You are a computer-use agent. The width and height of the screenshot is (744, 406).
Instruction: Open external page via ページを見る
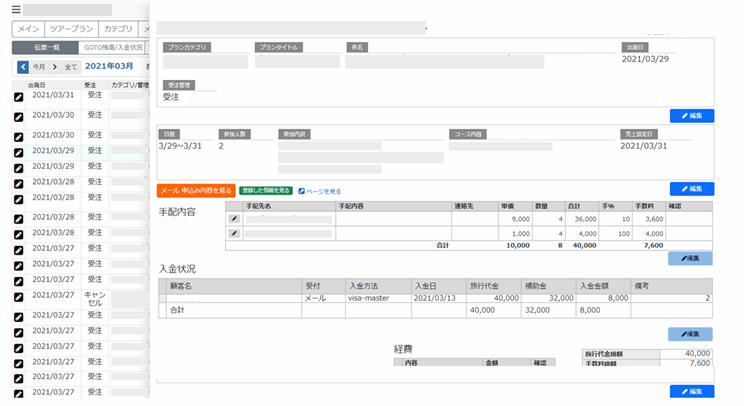(320, 190)
